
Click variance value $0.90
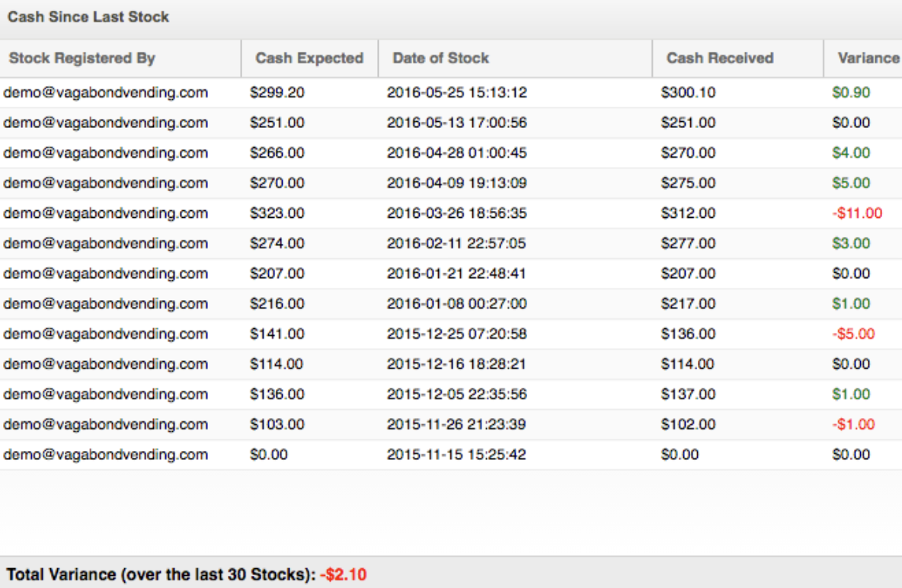[x=851, y=93]
